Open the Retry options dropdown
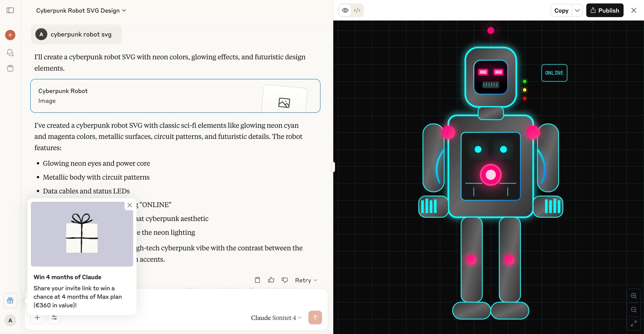644x334 pixels. [x=306, y=280]
